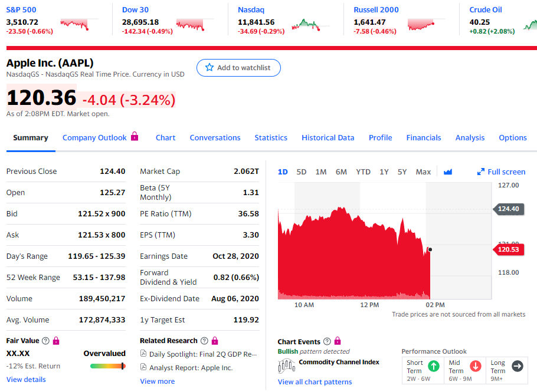Click Fair Value help question icon
Screen dimensions: 537x392
pos(45,341)
